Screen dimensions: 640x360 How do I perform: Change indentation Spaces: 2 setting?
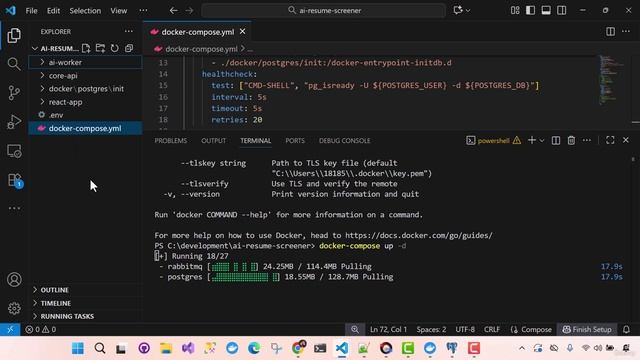(431, 329)
